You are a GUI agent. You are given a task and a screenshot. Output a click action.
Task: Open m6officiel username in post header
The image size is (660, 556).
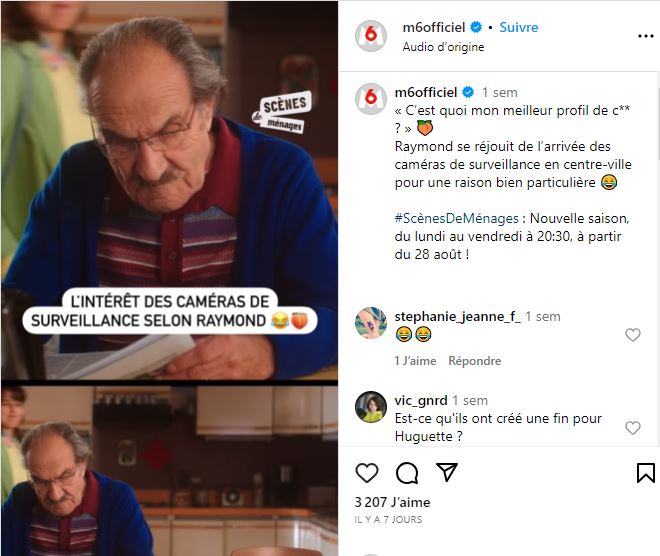point(434,27)
